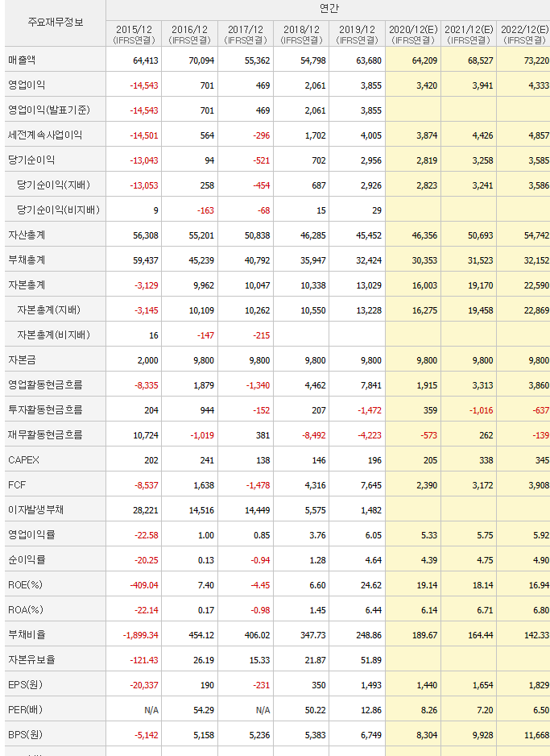The width and height of the screenshot is (550, 756).
Task: Click the 59,437 total liabilities value
Action: point(146,260)
